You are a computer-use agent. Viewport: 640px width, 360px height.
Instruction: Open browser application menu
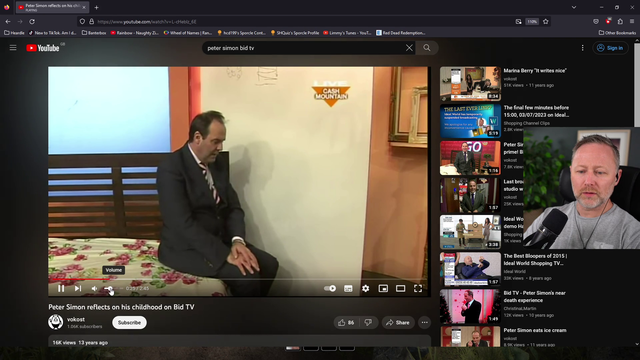pyautogui.click(x=632, y=22)
